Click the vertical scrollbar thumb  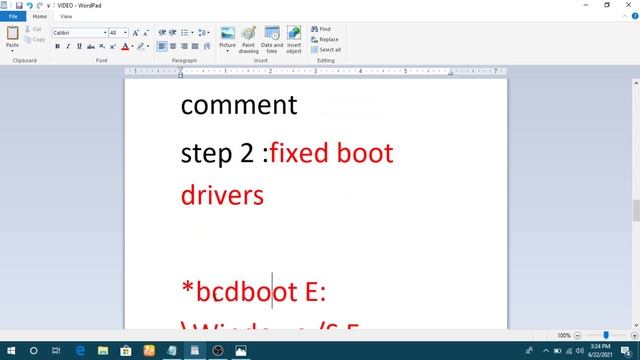pyautogui.click(x=636, y=210)
